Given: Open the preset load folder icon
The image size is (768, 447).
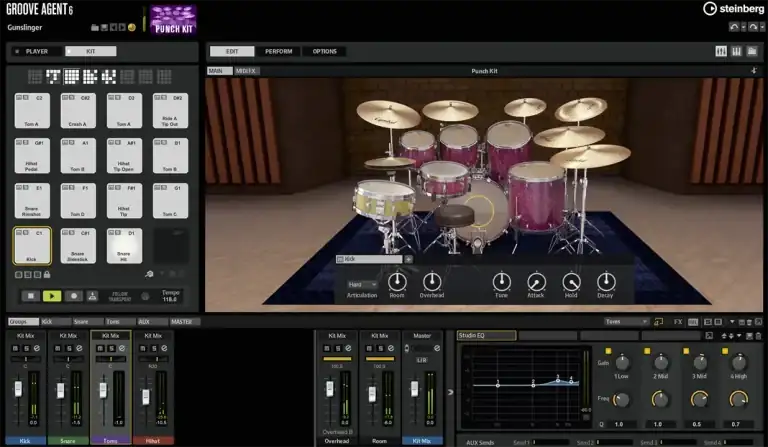Looking at the screenshot, I should (x=95, y=27).
